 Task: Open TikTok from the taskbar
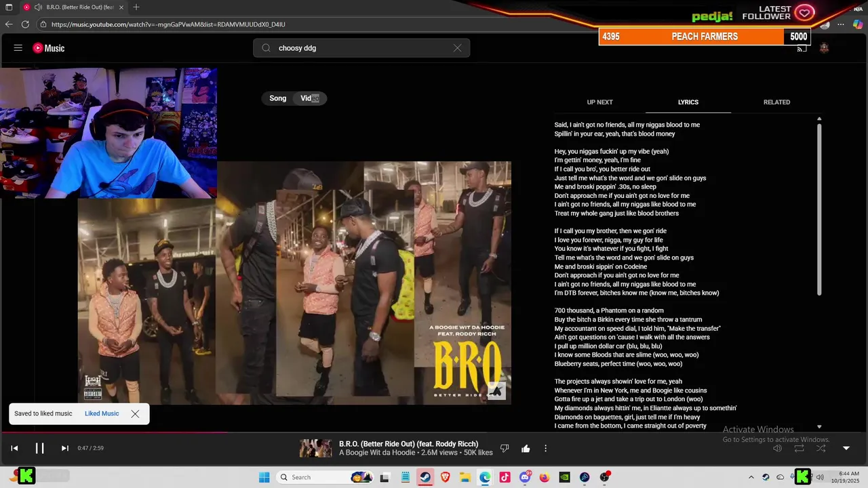click(505, 477)
